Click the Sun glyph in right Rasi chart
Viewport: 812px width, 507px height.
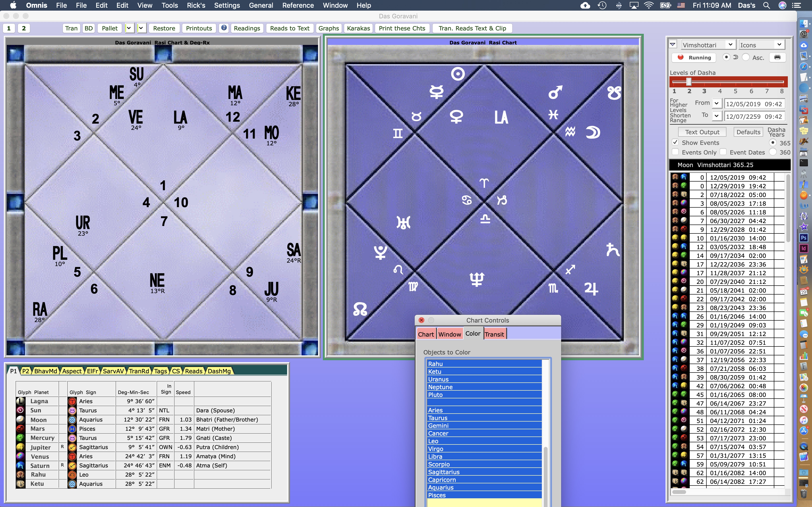pos(458,74)
